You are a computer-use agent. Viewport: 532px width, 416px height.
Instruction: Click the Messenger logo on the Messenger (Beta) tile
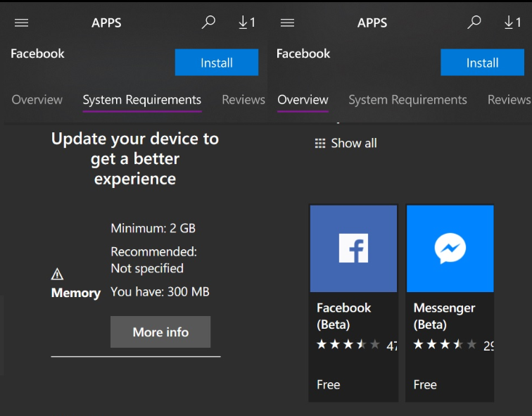(450, 248)
